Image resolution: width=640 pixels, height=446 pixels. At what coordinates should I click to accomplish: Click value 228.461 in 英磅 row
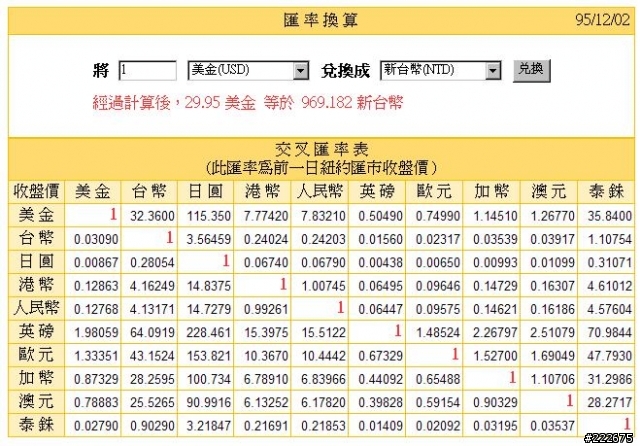click(209, 333)
